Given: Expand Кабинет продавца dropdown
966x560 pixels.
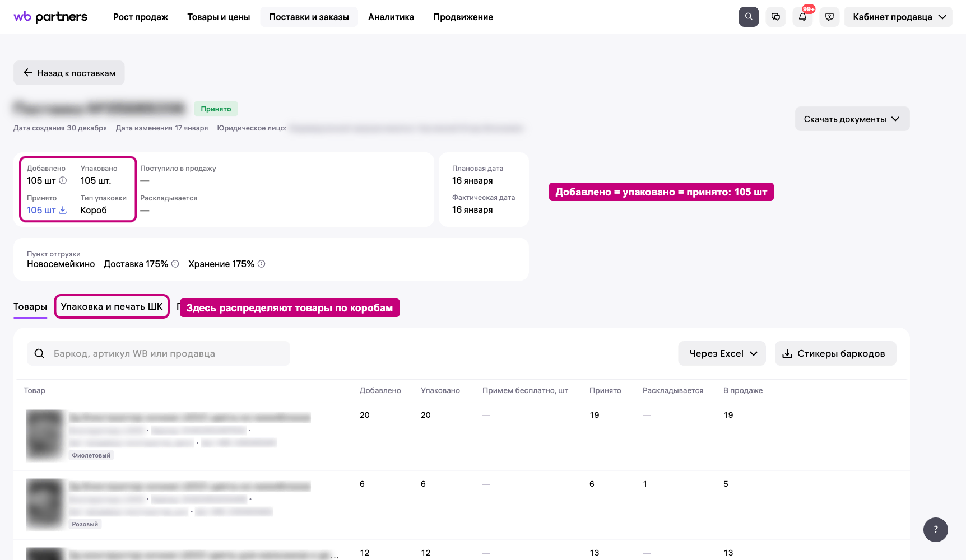Looking at the screenshot, I should 898,17.
